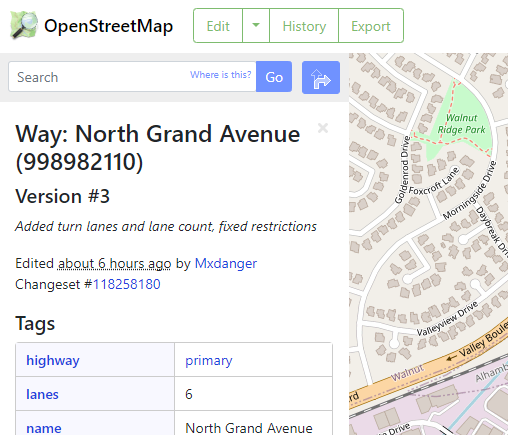Click Walnut Ridge Park on the map
The image size is (508, 435).
[x=462, y=124]
